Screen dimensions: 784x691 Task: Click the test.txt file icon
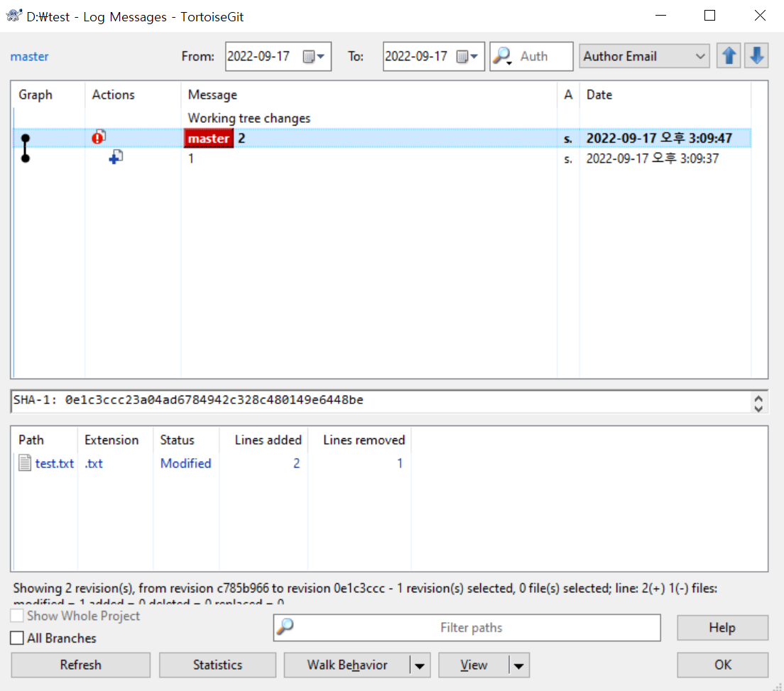24,463
